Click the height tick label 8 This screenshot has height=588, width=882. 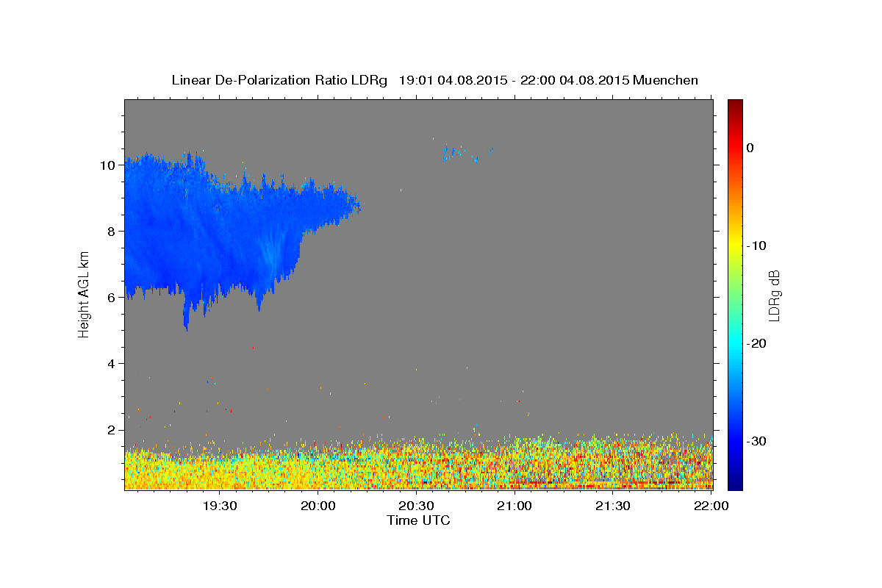coord(110,231)
